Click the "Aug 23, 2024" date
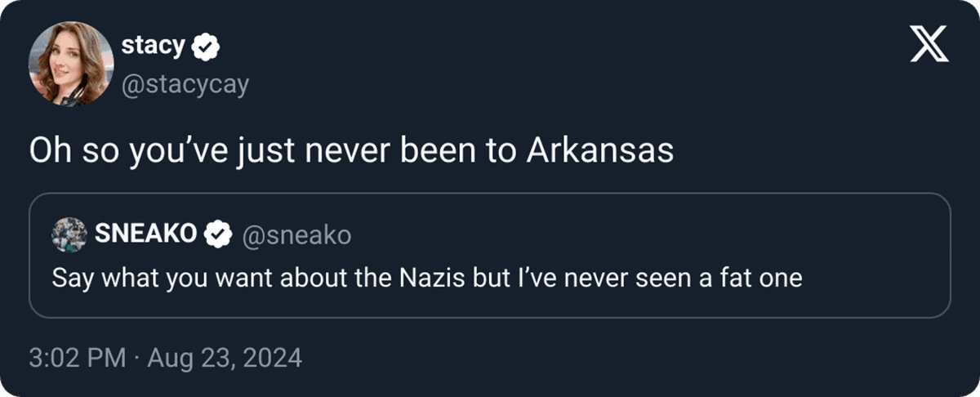The height and width of the screenshot is (397, 980). [225, 358]
